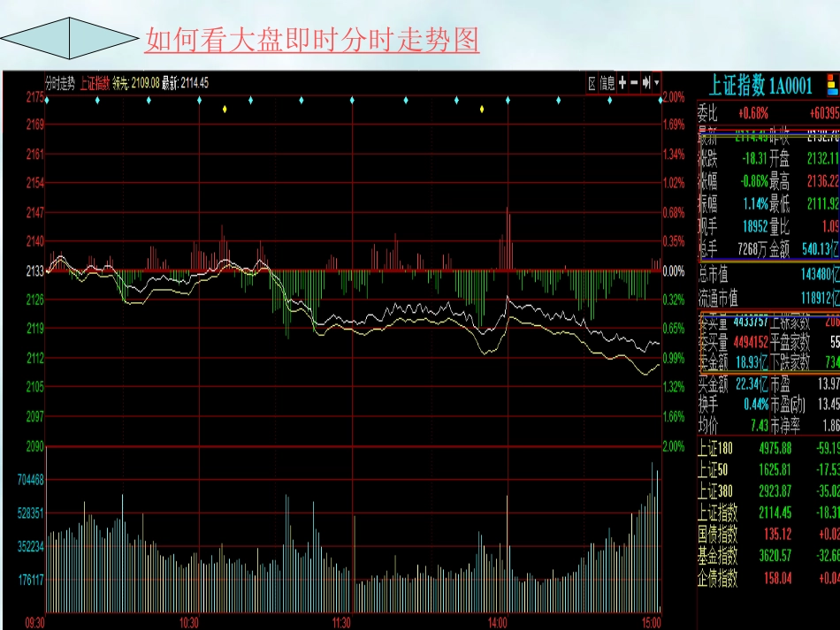Click the 2133 baseline price axis label
The height and width of the screenshot is (630, 840).
[35, 271]
